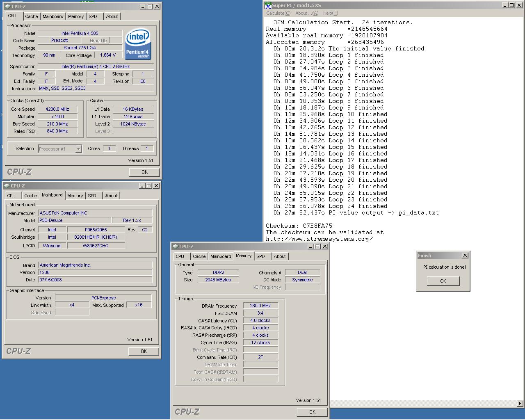Open SPD tab in Memory CPU-Z window
The image size is (525, 420).
[x=261, y=256]
